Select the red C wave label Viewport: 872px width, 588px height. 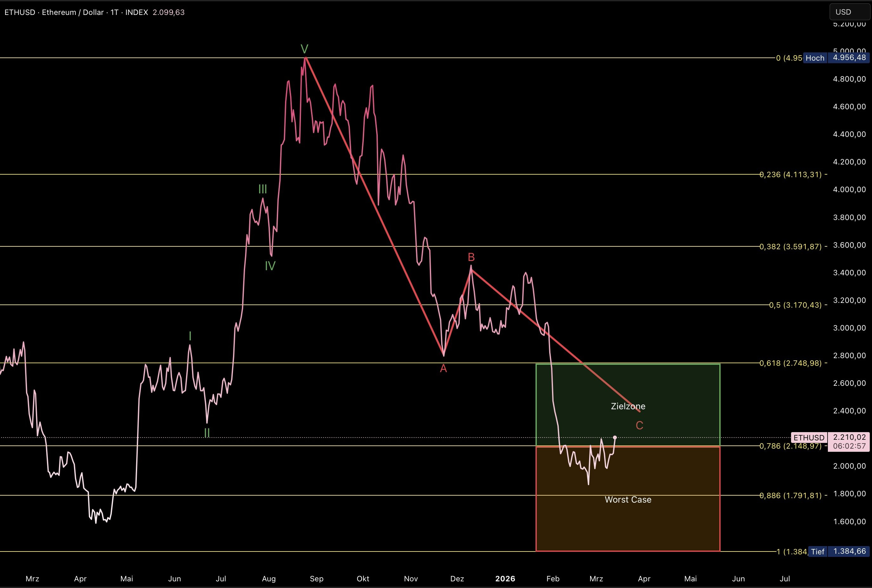640,425
